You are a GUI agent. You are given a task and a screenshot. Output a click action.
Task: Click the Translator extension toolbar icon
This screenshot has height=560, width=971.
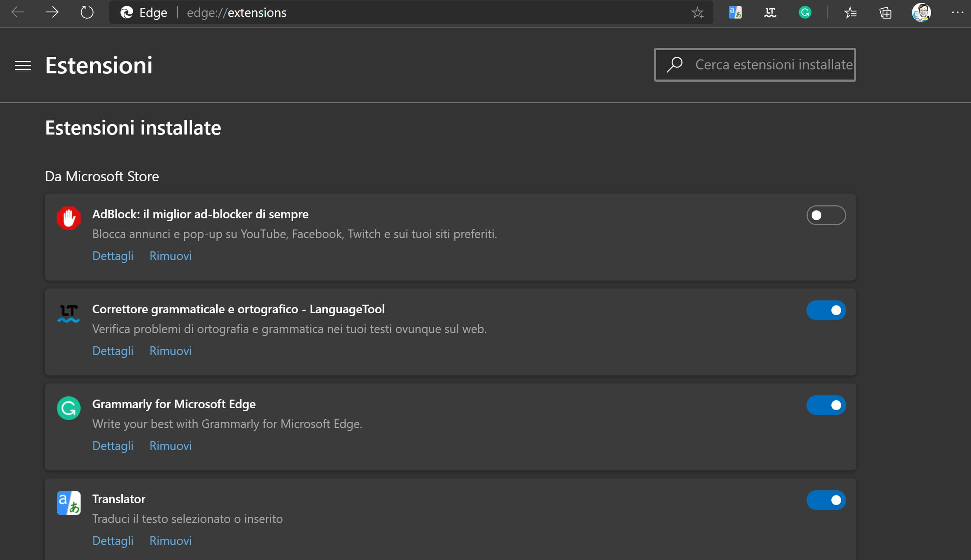(x=735, y=13)
